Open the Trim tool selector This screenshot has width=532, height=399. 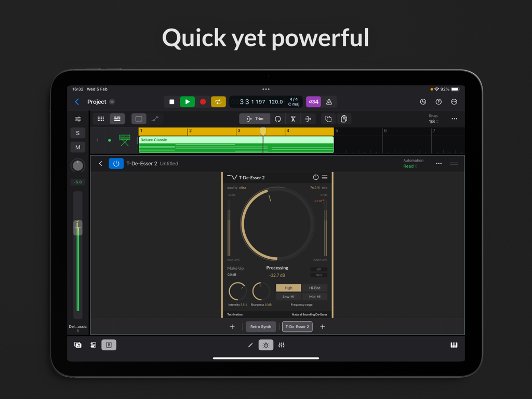click(x=254, y=118)
